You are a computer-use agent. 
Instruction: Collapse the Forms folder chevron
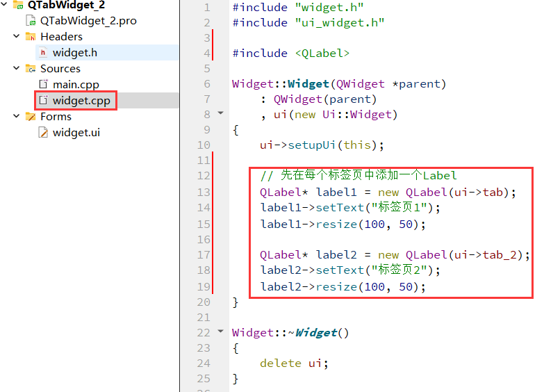pos(16,116)
